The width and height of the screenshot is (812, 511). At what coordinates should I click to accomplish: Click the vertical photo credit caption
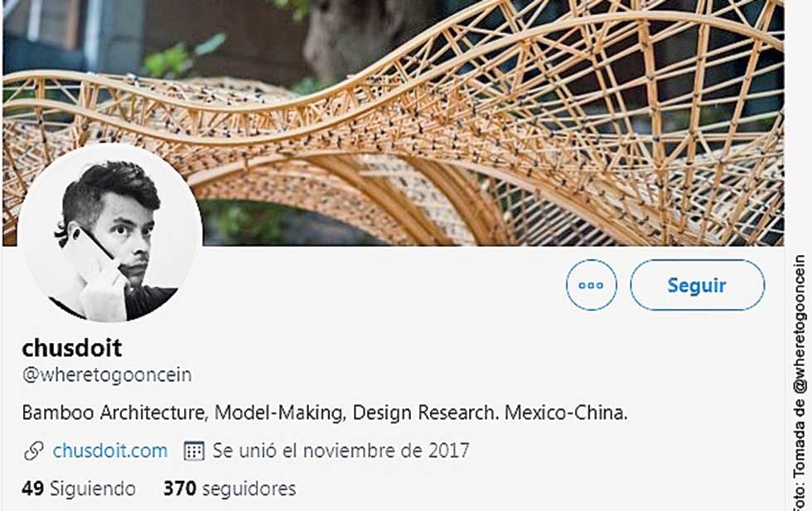point(800,382)
